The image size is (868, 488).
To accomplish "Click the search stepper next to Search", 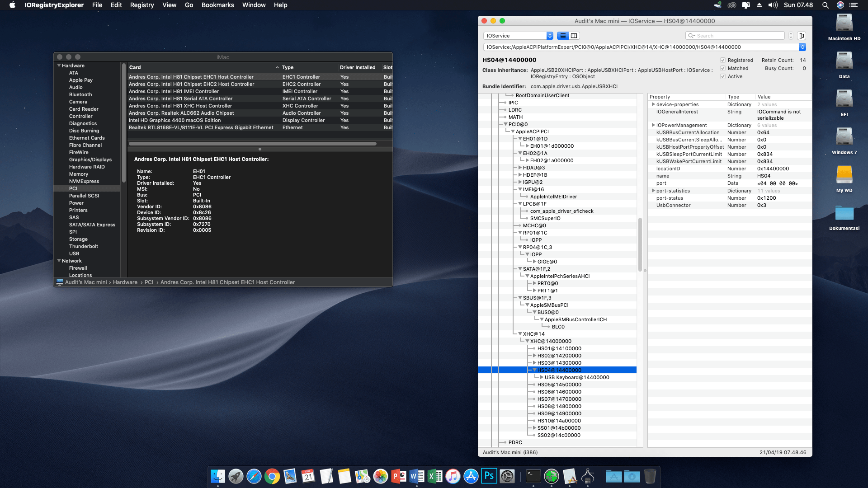I will pos(791,36).
